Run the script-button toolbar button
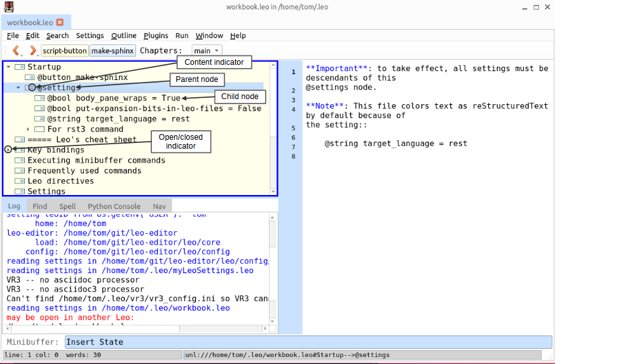 point(65,51)
